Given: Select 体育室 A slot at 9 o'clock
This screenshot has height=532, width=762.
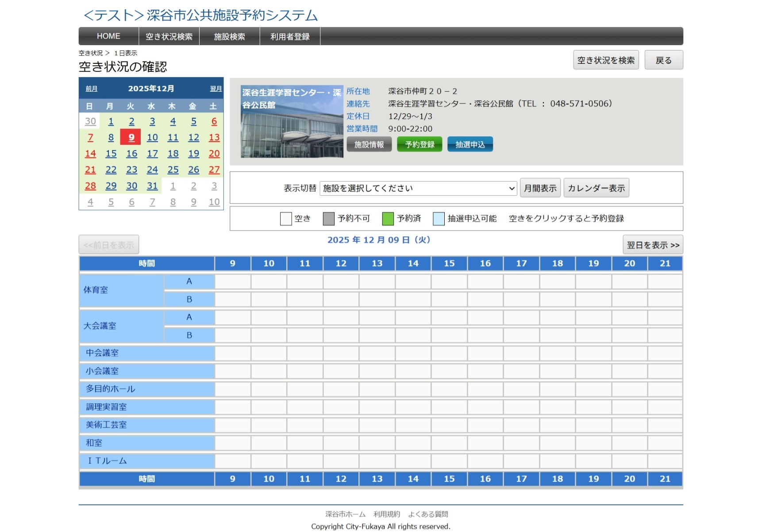Looking at the screenshot, I should (x=233, y=281).
